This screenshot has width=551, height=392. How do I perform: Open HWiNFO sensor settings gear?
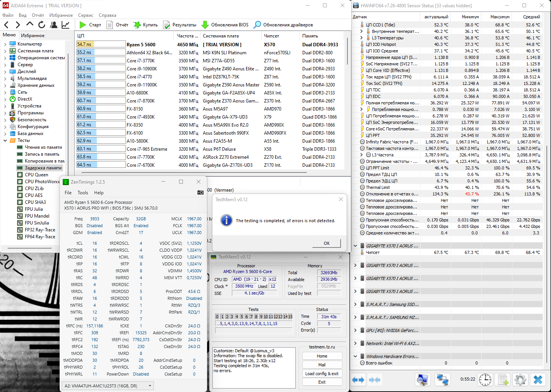(x=520, y=379)
